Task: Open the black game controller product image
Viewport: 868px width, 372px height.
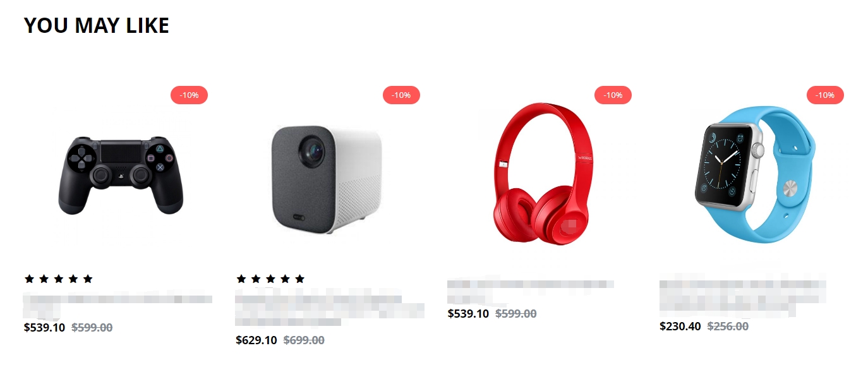Action: click(120, 174)
